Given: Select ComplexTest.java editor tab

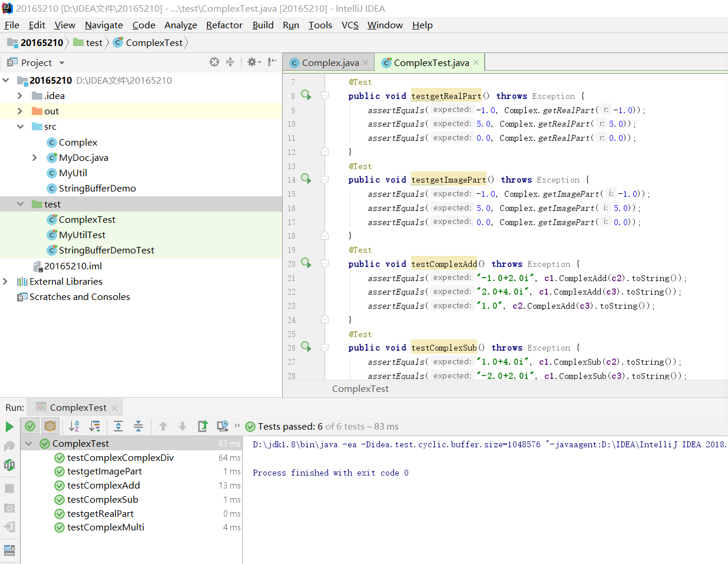Looking at the screenshot, I should (431, 62).
